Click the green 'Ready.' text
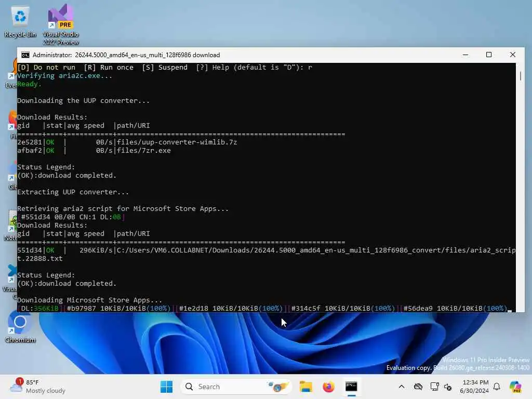Viewport: 532px width, 399px height. tap(29, 84)
